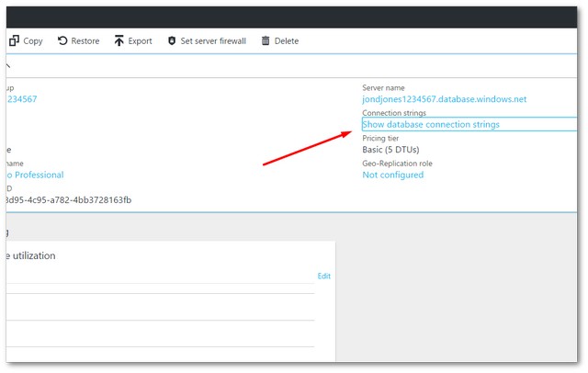The width and height of the screenshot is (588, 373).
Task: Click Edit on the utilization chart
Action: pos(323,276)
